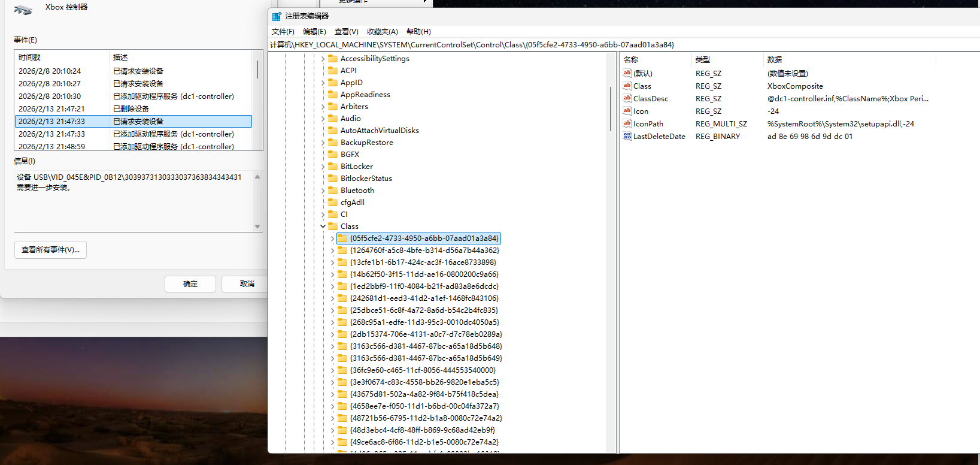
Task: Click the Class folder icon
Action: pyautogui.click(x=333, y=227)
